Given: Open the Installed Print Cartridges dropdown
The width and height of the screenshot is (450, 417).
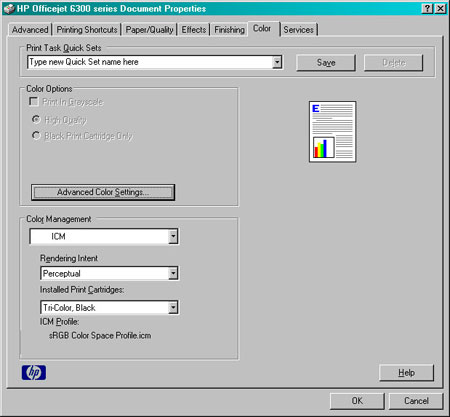Looking at the screenshot, I should pos(173,307).
